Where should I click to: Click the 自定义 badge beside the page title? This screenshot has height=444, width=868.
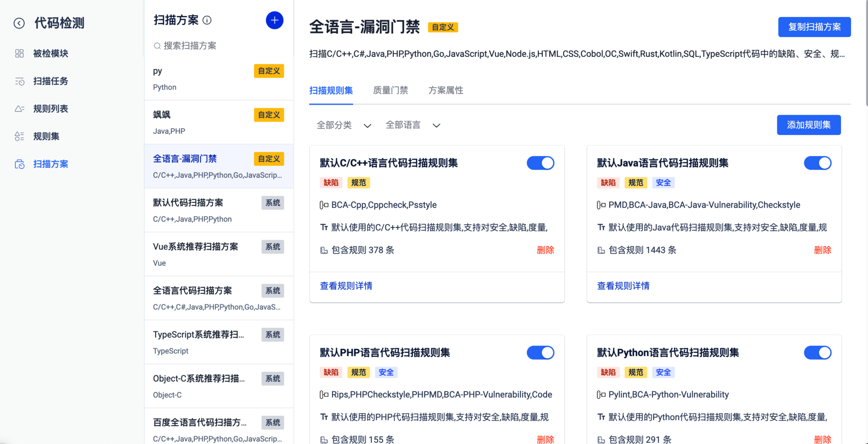(x=443, y=27)
